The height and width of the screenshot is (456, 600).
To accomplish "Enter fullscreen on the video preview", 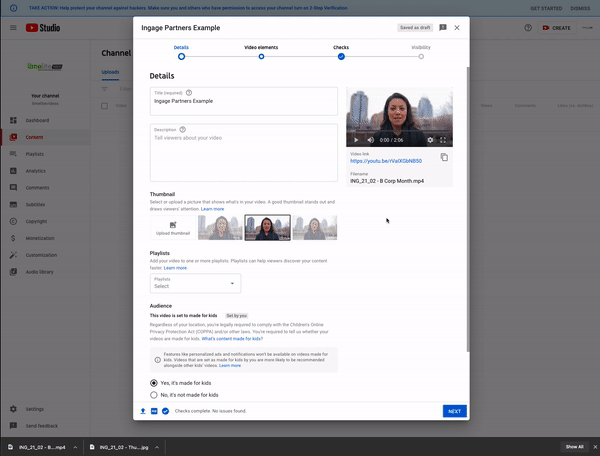I will pos(443,140).
